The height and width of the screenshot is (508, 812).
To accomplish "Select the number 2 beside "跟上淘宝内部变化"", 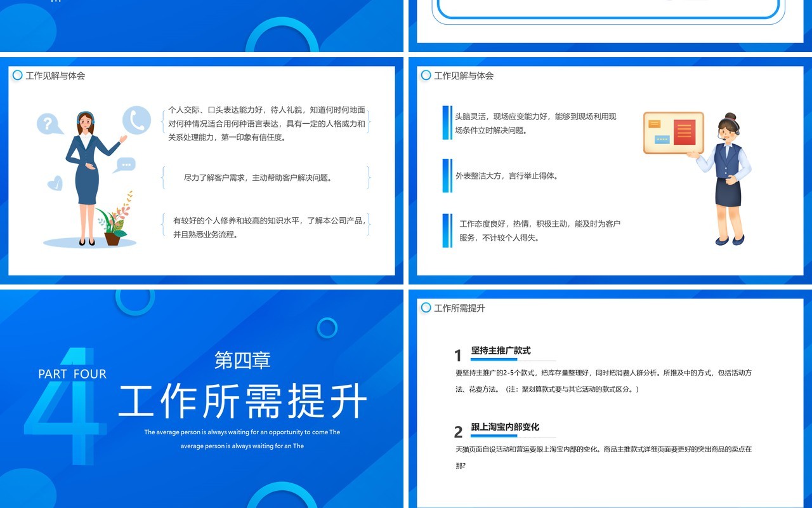I will 458,432.
